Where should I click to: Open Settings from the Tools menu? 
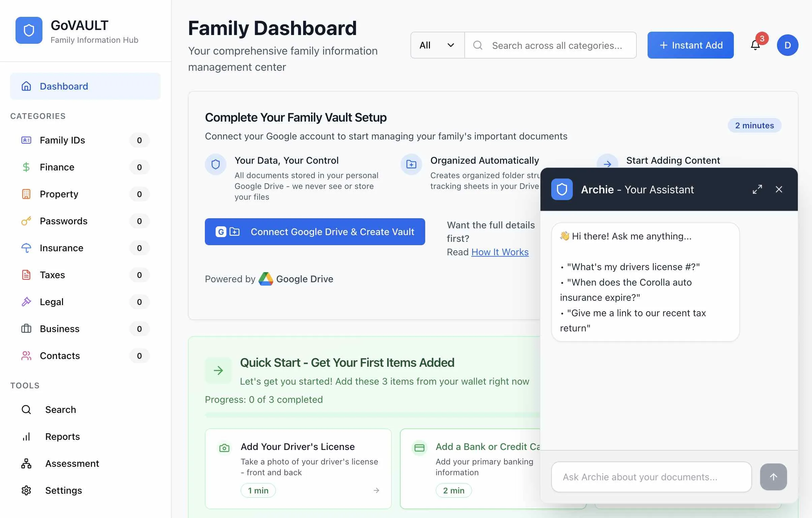pos(63,490)
